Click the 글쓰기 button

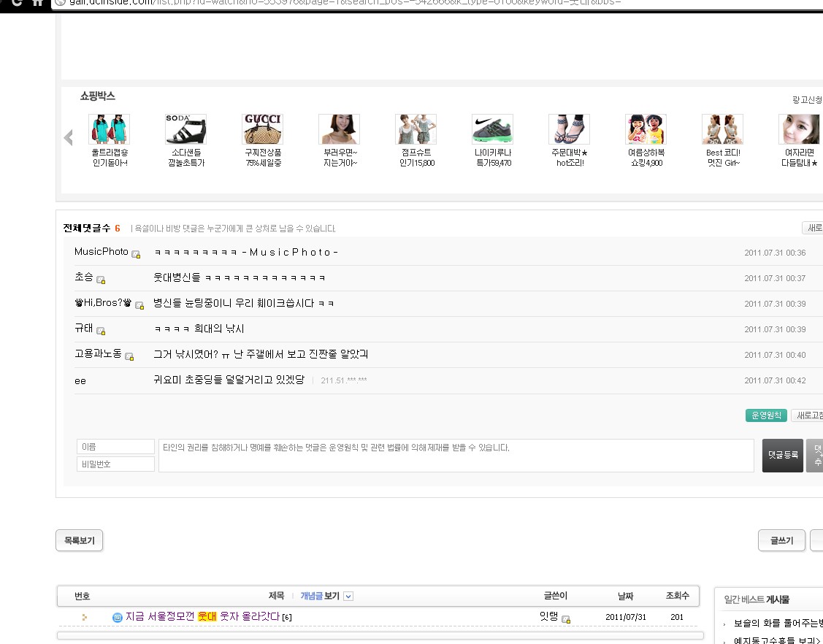pos(781,540)
